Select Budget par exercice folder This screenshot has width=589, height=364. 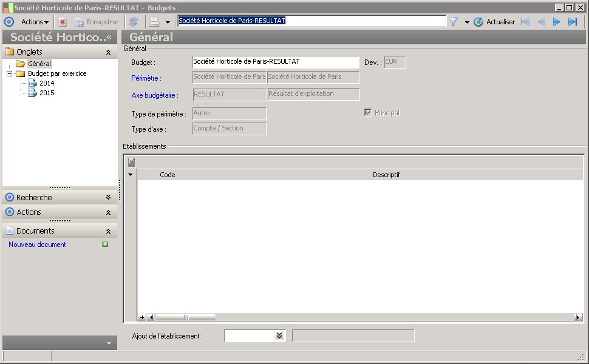57,73
